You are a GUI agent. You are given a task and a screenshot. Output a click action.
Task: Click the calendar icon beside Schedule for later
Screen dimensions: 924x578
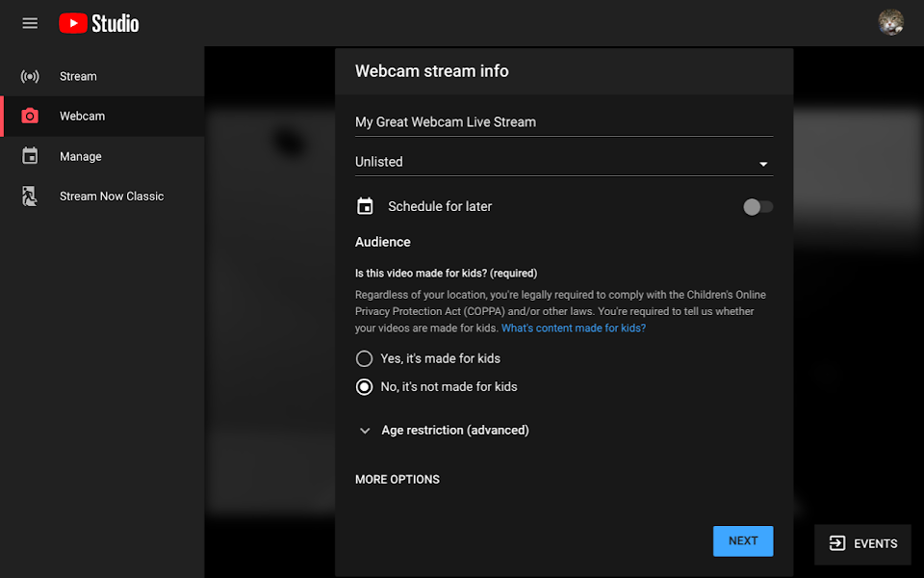pyautogui.click(x=365, y=206)
